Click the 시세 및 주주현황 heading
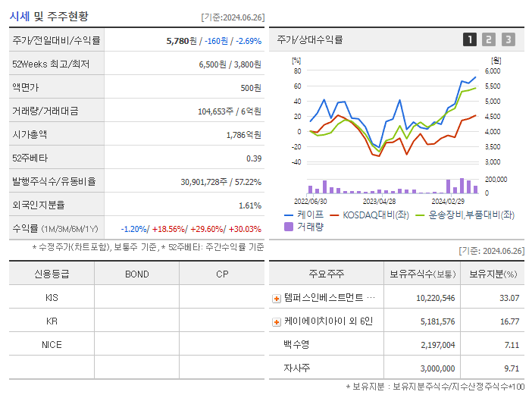This screenshot has width=532, height=398. coord(49,16)
